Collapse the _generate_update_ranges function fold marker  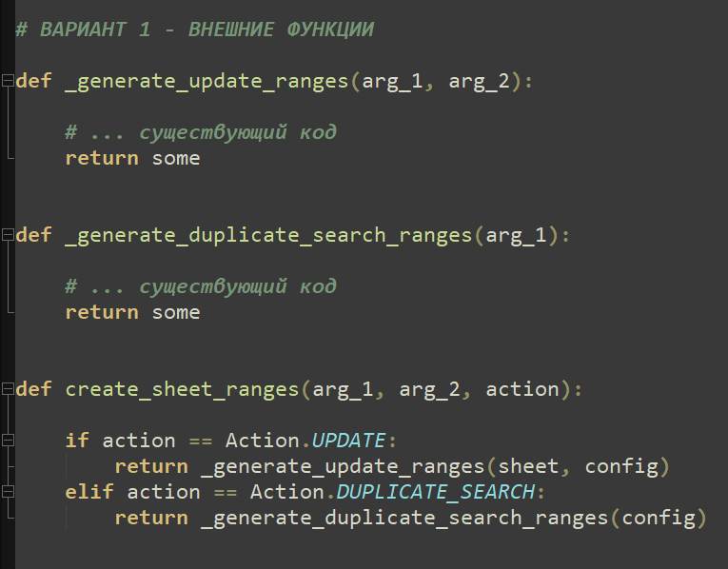[x=8, y=80]
